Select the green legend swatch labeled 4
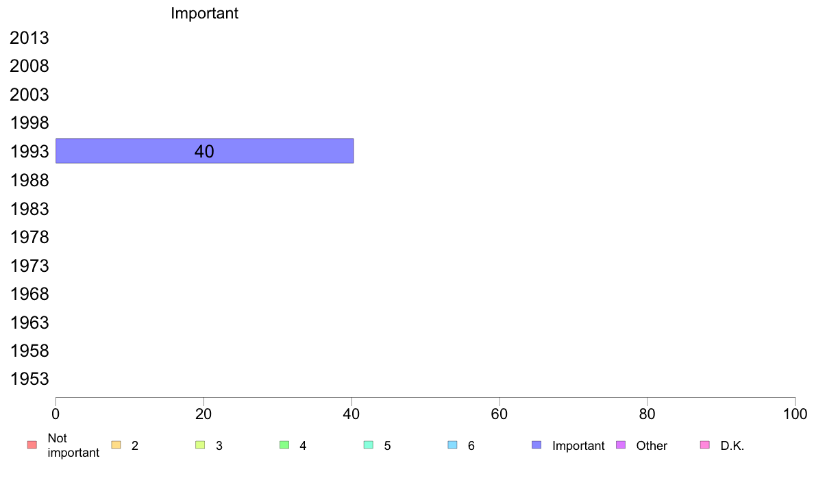The height and width of the screenshot is (504, 814). pyautogui.click(x=284, y=445)
